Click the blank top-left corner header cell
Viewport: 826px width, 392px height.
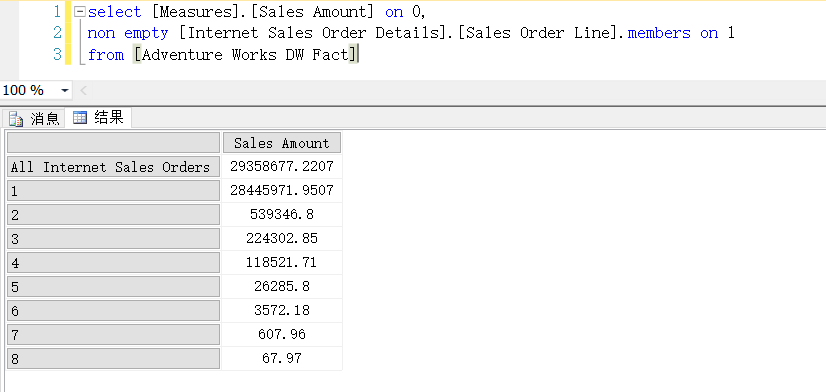pyautogui.click(x=113, y=143)
